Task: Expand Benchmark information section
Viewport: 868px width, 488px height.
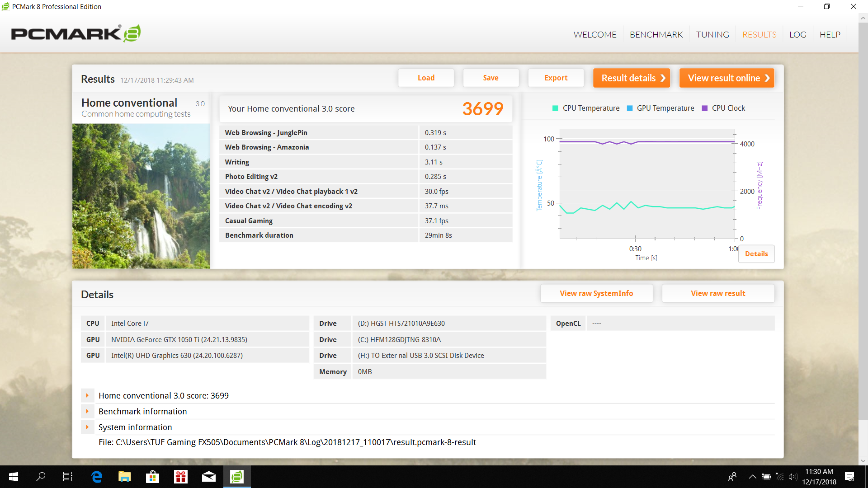Action: click(88, 411)
